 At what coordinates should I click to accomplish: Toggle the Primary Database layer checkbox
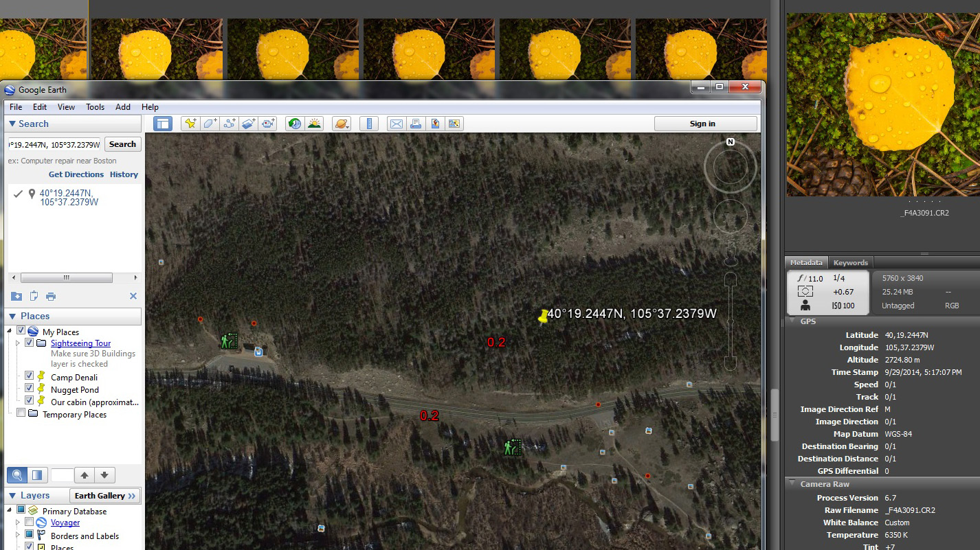point(21,510)
